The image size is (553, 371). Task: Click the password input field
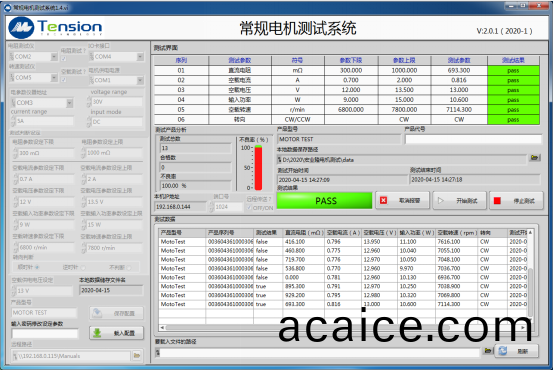click(45, 334)
